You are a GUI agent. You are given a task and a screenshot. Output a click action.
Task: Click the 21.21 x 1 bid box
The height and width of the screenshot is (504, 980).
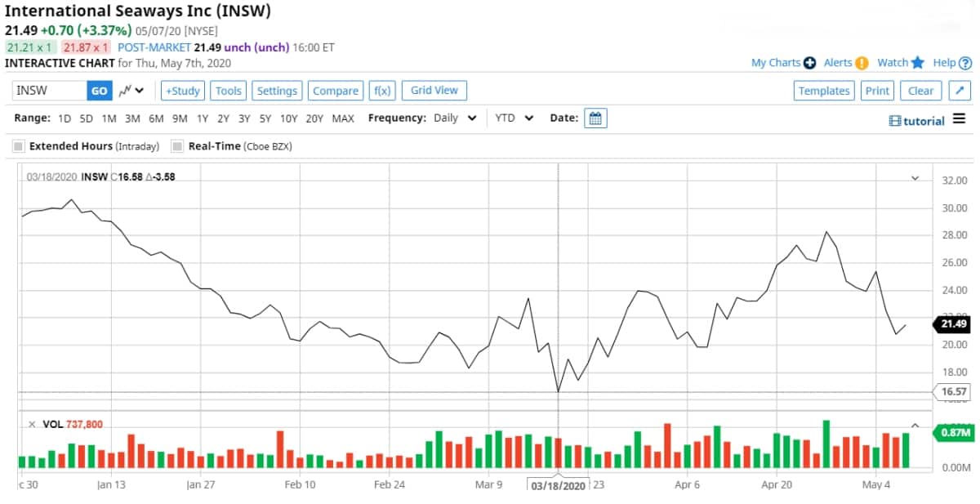(x=29, y=47)
